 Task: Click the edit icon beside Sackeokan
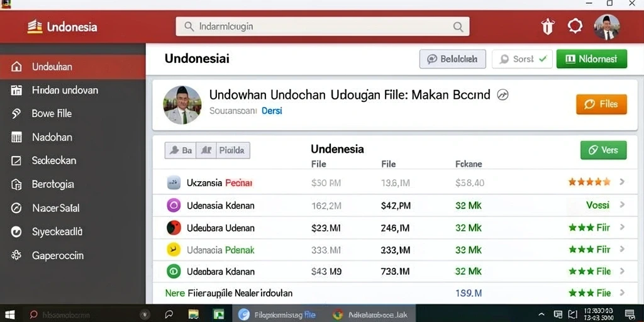(x=16, y=160)
